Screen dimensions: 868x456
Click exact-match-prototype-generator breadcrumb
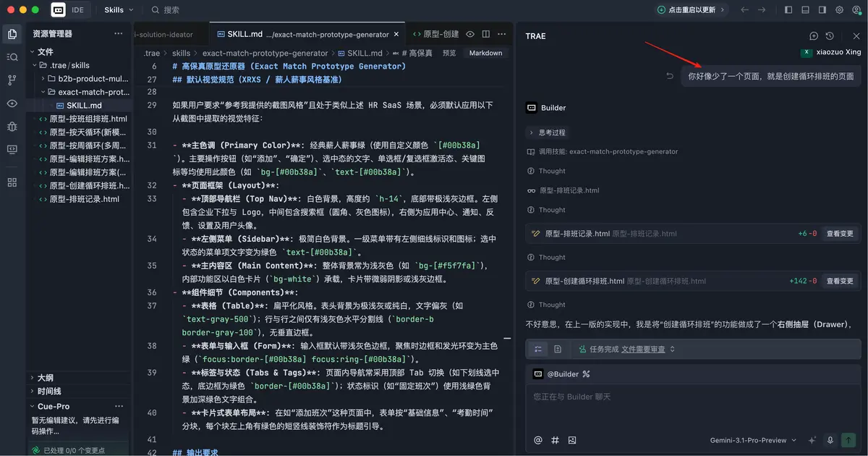tap(265, 53)
